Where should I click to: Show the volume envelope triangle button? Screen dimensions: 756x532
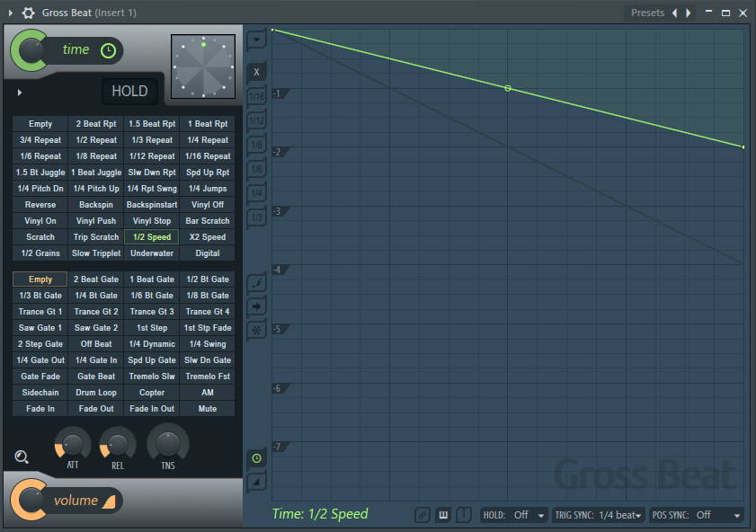(256, 482)
